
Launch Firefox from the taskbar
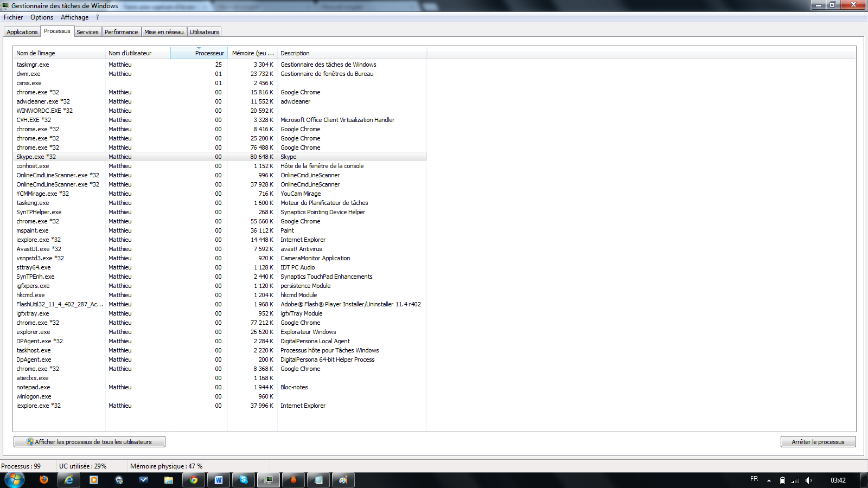tap(44, 480)
